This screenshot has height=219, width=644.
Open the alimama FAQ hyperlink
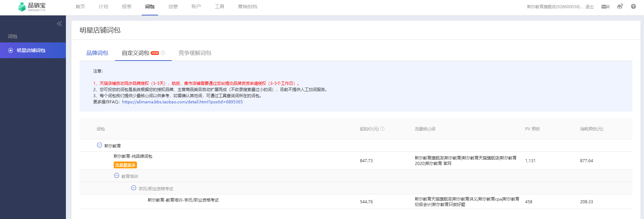click(182, 102)
